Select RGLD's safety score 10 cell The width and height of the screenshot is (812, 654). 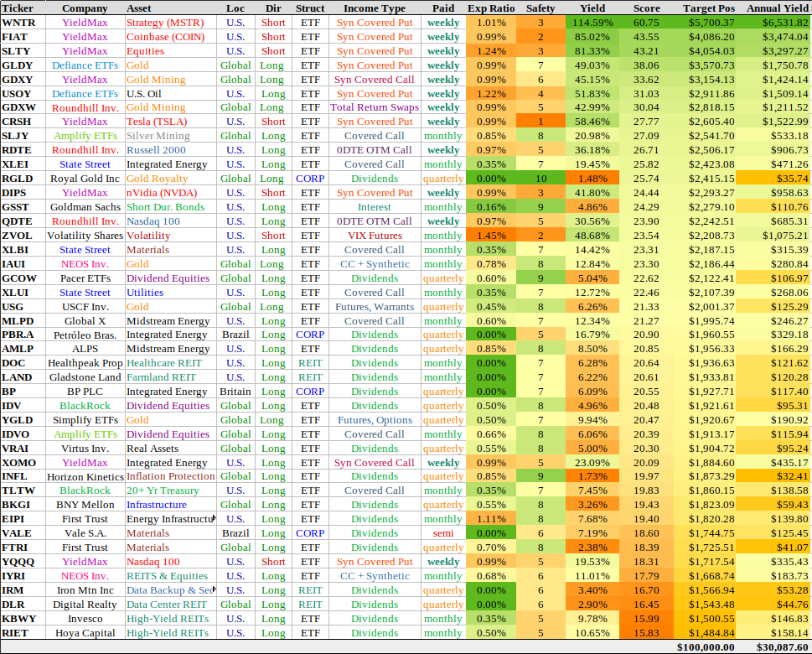pos(540,179)
